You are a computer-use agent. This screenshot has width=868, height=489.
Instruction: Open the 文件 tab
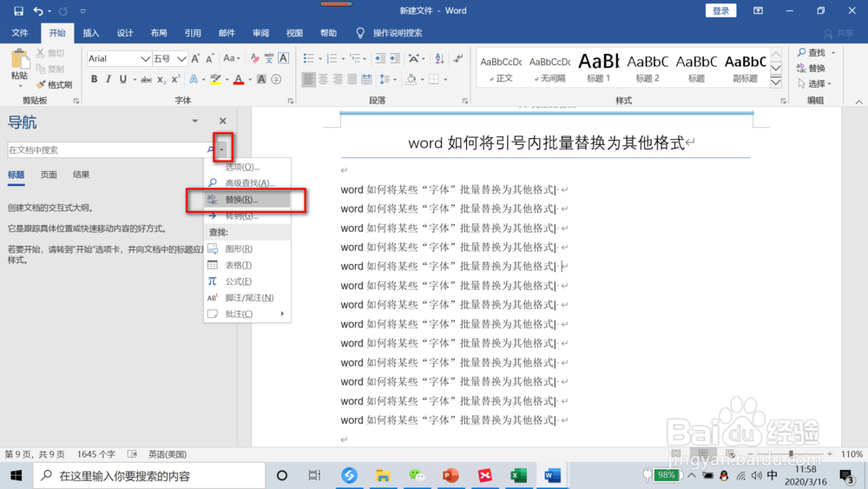[x=20, y=33]
